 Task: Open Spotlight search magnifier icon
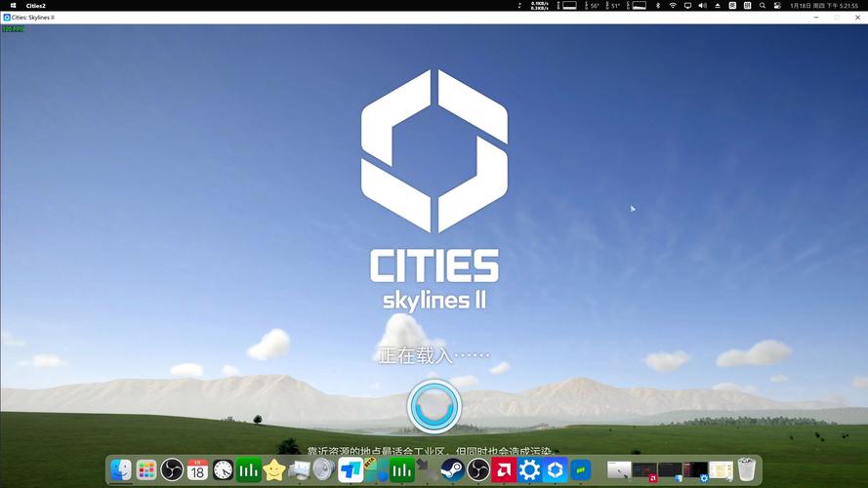[x=763, y=5]
